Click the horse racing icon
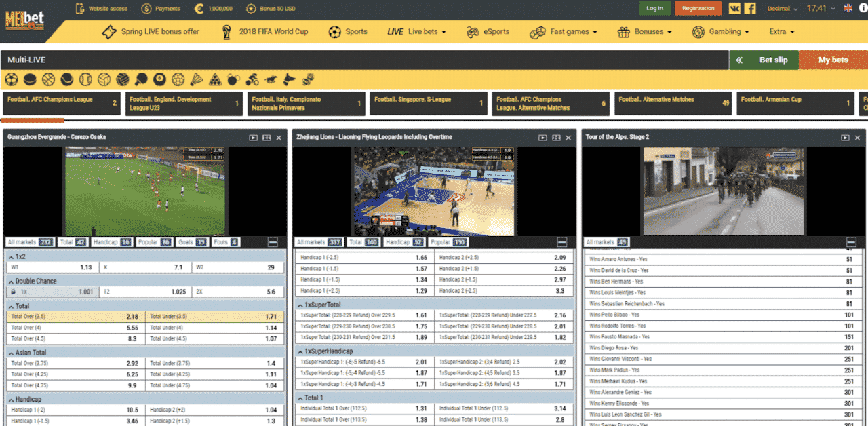Image resolution: width=868 pixels, height=426 pixels. (x=271, y=79)
